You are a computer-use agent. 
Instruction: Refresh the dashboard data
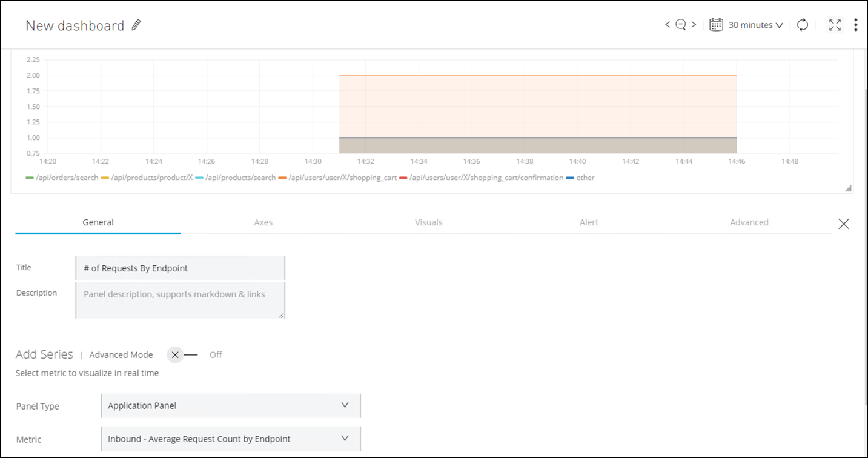click(x=803, y=25)
